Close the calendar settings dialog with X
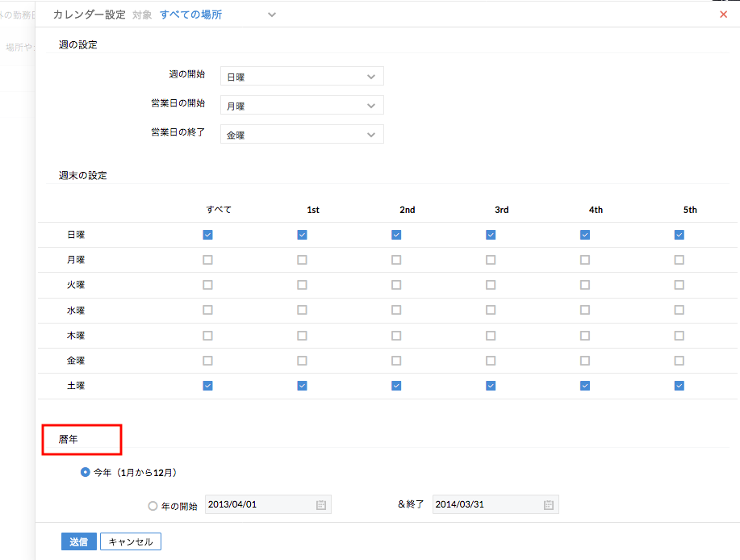The height and width of the screenshot is (560, 740). pos(723,15)
